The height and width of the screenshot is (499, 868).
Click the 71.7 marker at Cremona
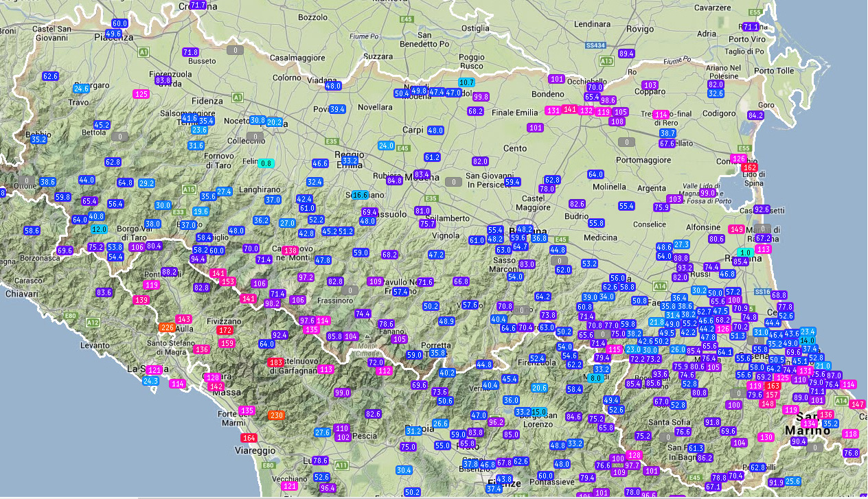(198, 5)
